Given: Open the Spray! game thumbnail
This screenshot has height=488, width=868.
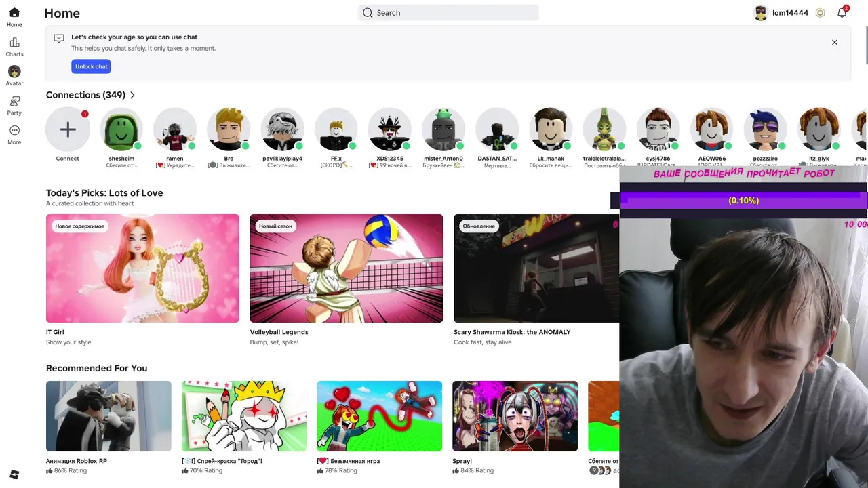Looking at the screenshot, I should click(x=515, y=416).
